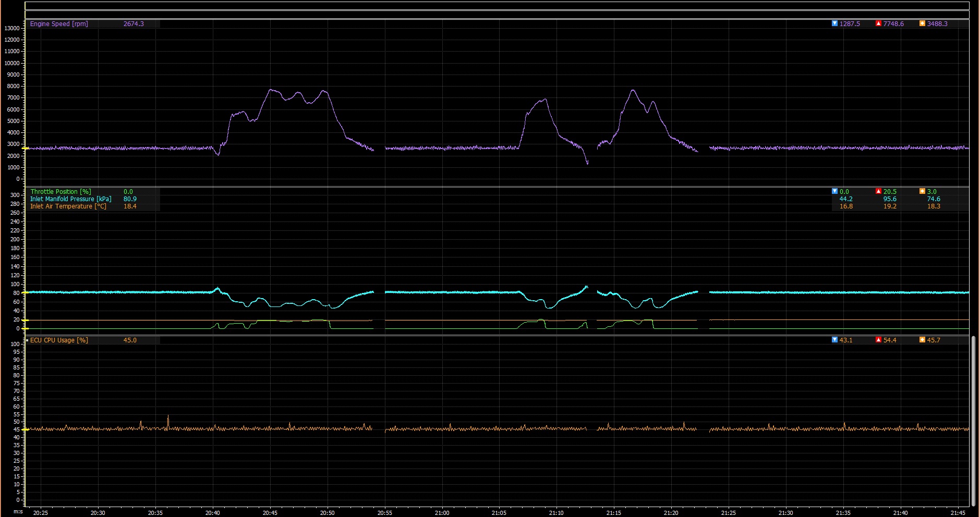Click the orange average icon for Engine Speed
Viewport: 980px width, 517px height.
[x=922, y=23]
